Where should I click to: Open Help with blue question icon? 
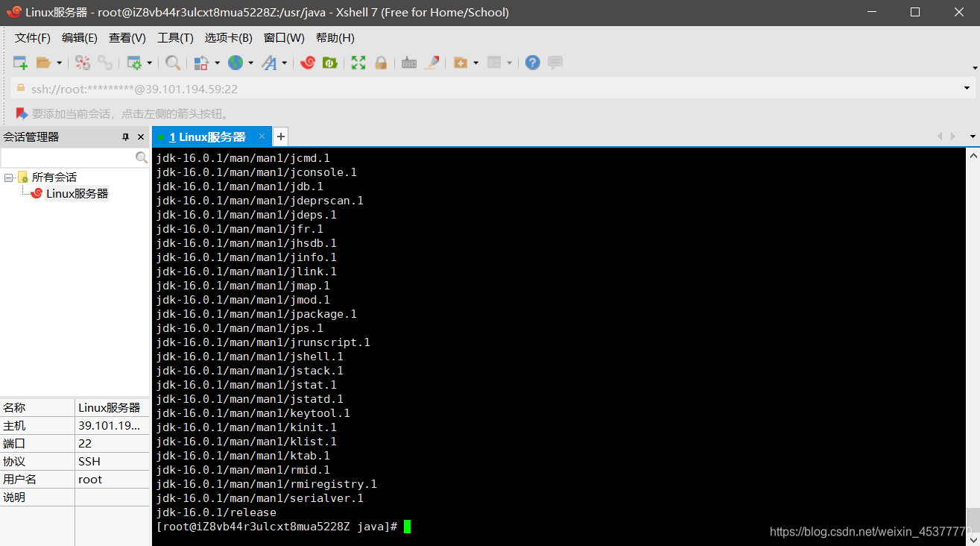pyautogui.click(x=532, y=63)
